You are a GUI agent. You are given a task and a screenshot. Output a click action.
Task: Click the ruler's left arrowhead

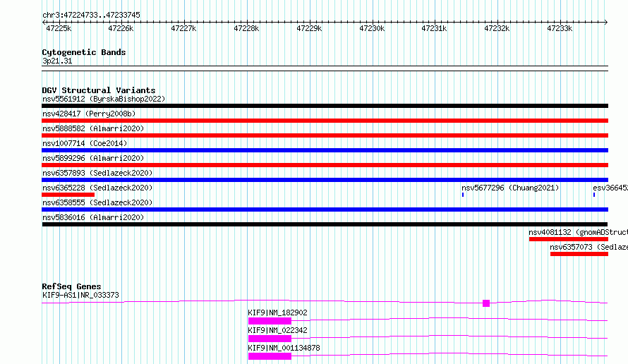(44, 23)
